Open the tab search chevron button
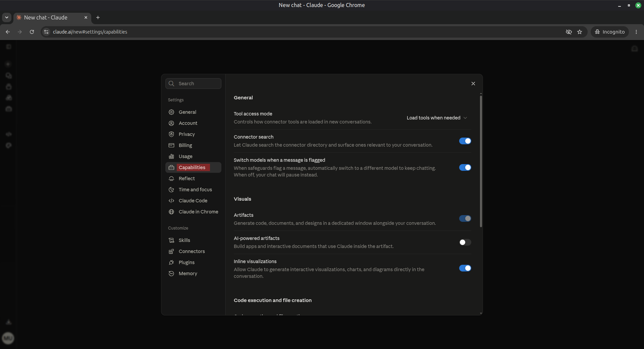Screen dimensions: 644x349 click(x=7, y=17)
